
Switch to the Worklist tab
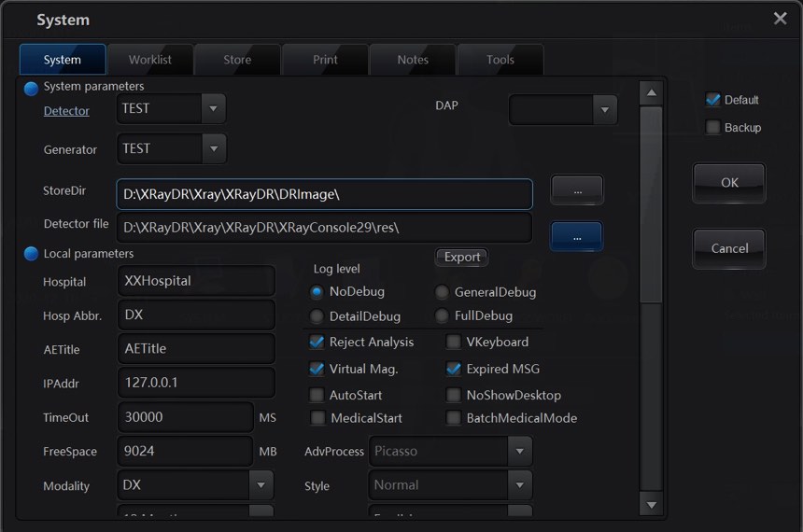click(x=149, y=60)
